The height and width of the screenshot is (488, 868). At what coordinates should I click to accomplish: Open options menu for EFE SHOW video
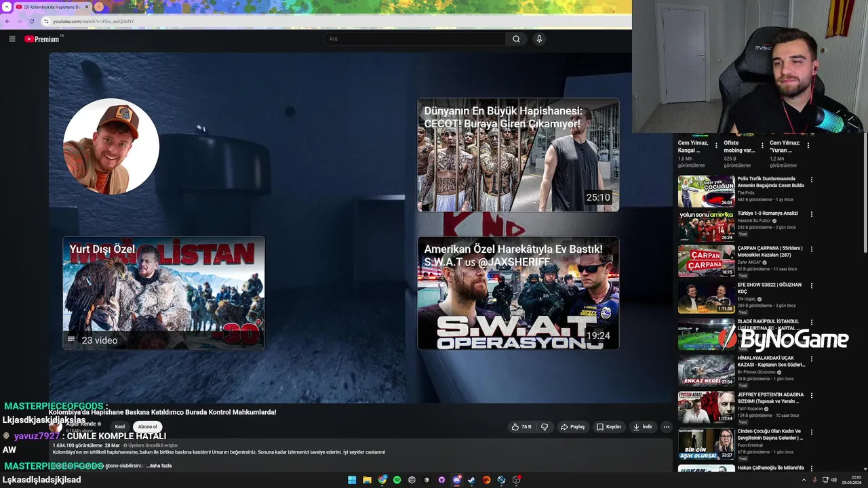click(x=811, y=285)
